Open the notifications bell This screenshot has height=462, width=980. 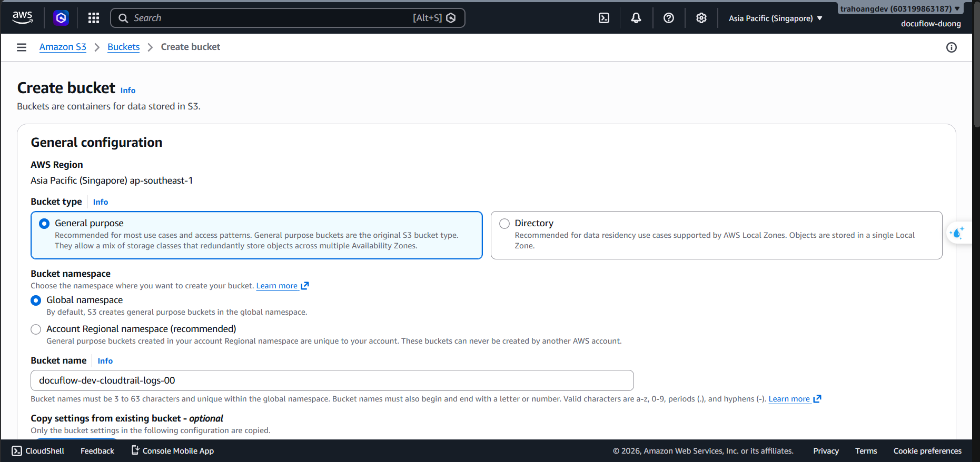pos(636,18)
